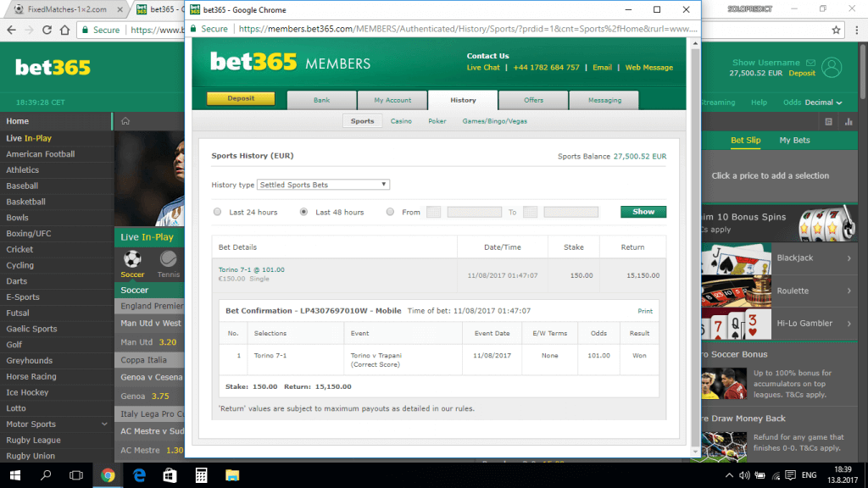This screenshot has height=488, width=868.
Task: Open taskbar search magnifier
Action: pos(46,475)
